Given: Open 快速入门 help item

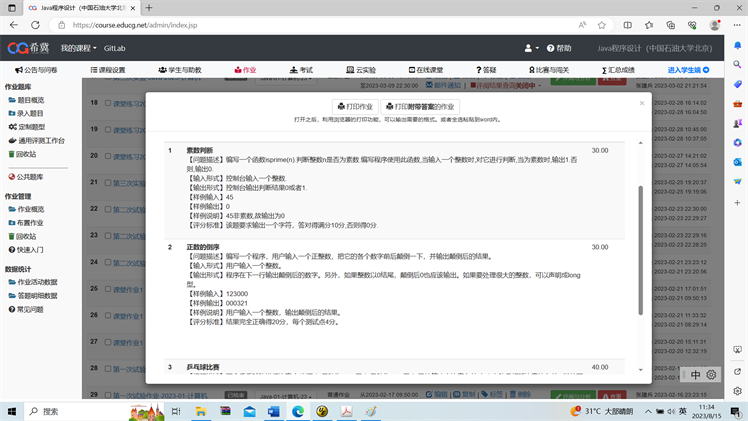Looking at the screenshot, I should coord(30,250).
